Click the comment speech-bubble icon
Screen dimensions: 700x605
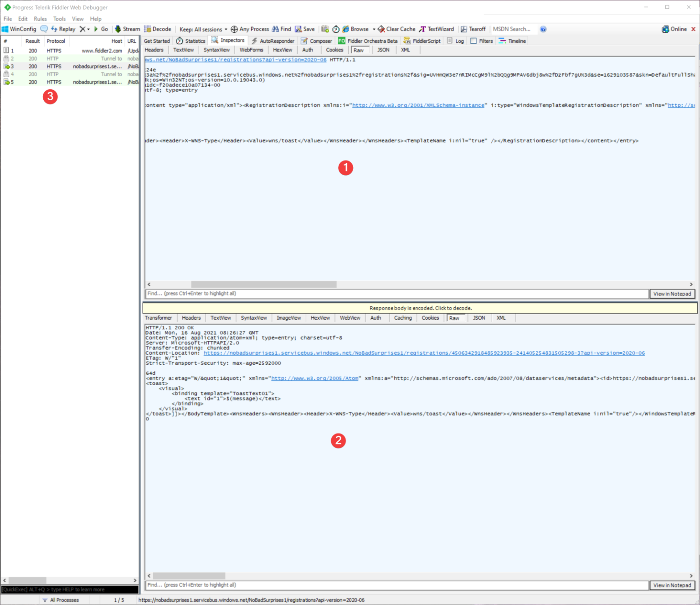coord(44,29)
